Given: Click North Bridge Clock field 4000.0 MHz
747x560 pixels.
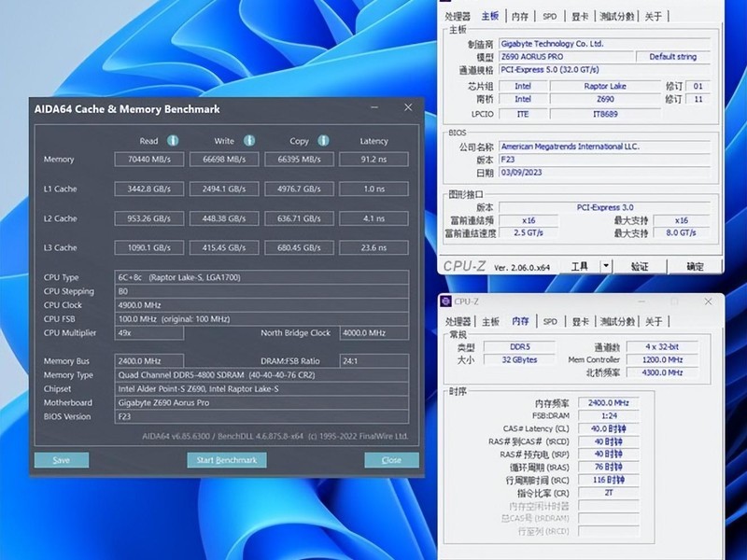Looking at the screenshot, I should pyautogui.click(x=374, y=333).
